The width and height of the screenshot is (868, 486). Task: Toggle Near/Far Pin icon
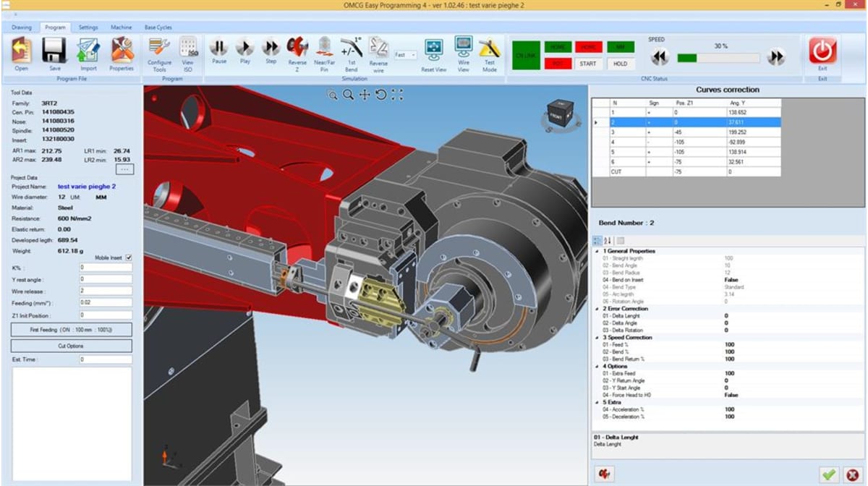pos(324,47)
